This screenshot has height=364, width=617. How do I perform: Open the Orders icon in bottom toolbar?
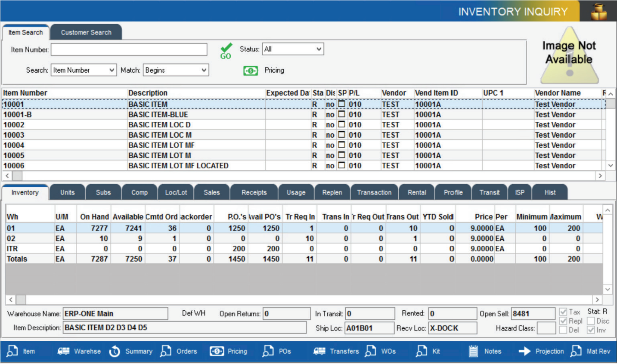click(x=166, y=352)
